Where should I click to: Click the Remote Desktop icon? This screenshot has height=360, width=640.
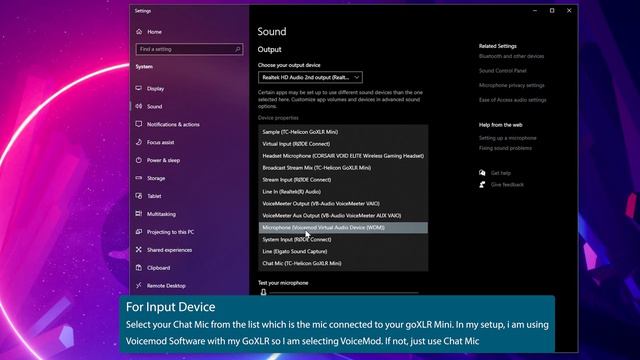[x=139, y=285]
